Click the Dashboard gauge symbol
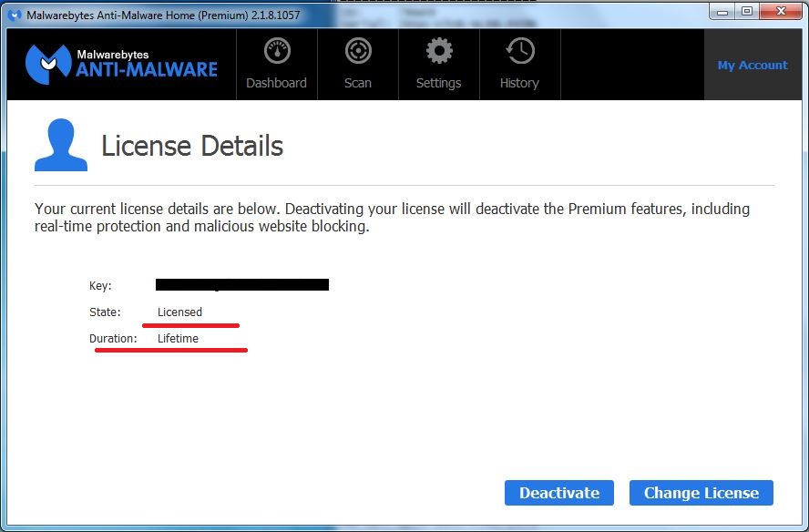809x532 pixels. [276, 52]
